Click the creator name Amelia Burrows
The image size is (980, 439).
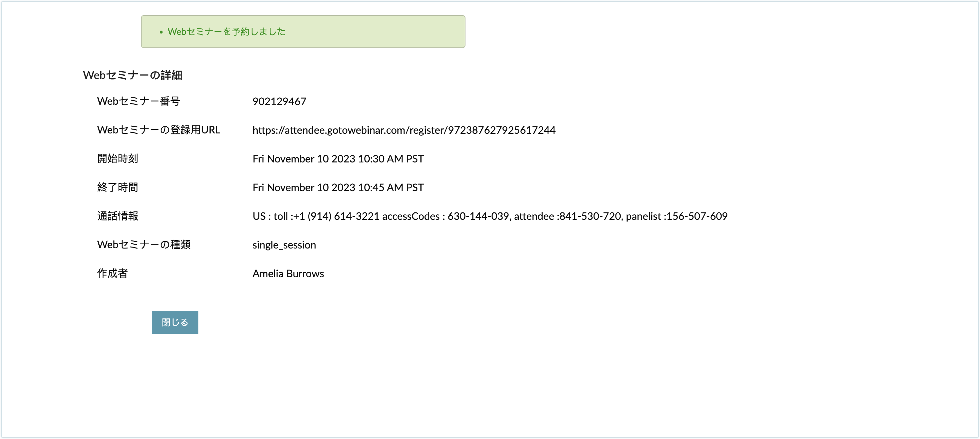click(x=288, y=274)
